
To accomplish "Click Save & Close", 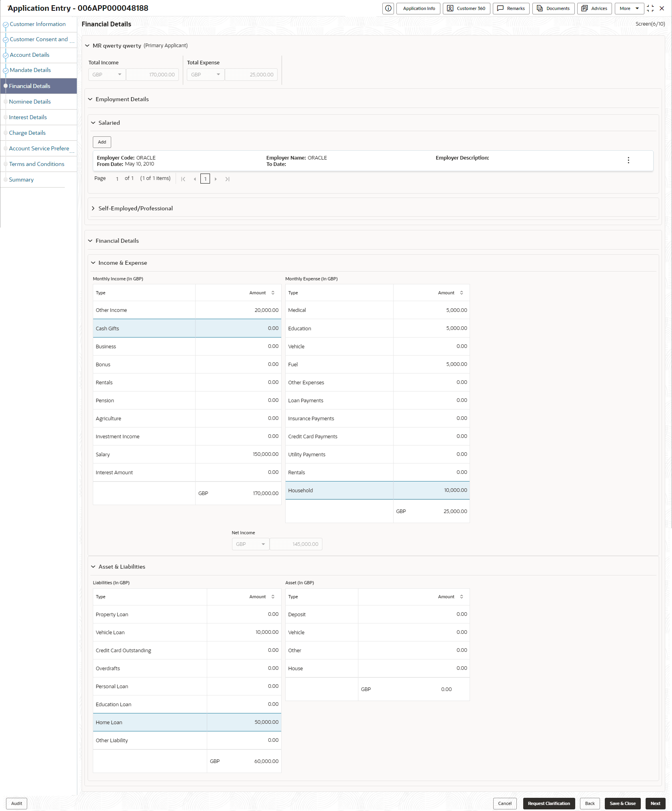I will click(x=622, y=803).
